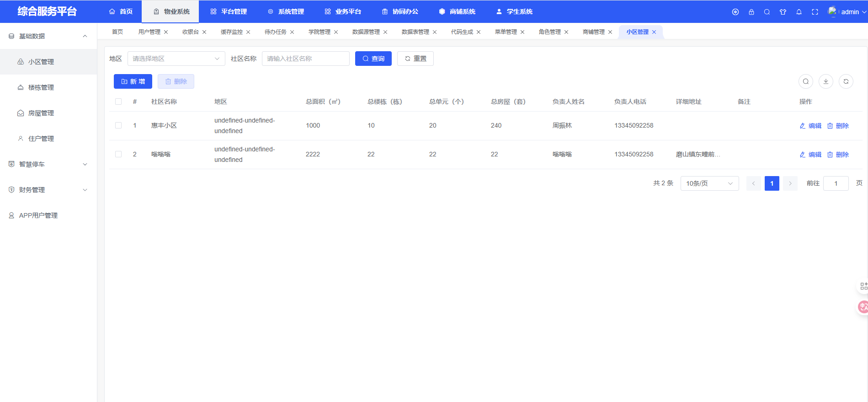
Task: Click the notification bell icon
Action: 799,12
